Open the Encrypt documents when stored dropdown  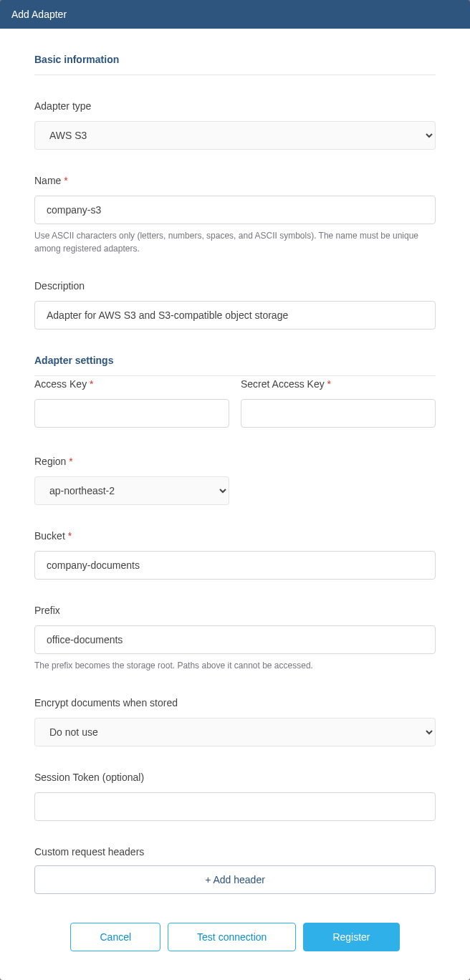click(x=235, y=732)
